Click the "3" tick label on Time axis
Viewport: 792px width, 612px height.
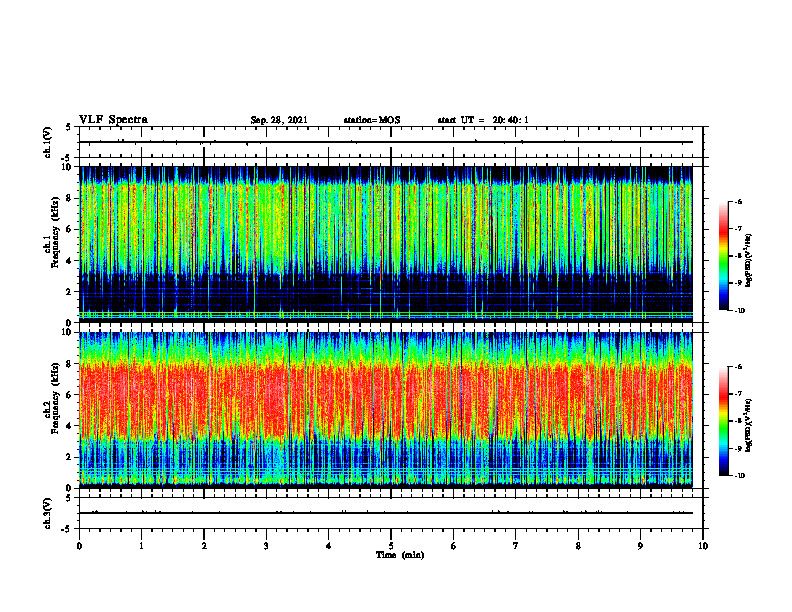[266, 546]
